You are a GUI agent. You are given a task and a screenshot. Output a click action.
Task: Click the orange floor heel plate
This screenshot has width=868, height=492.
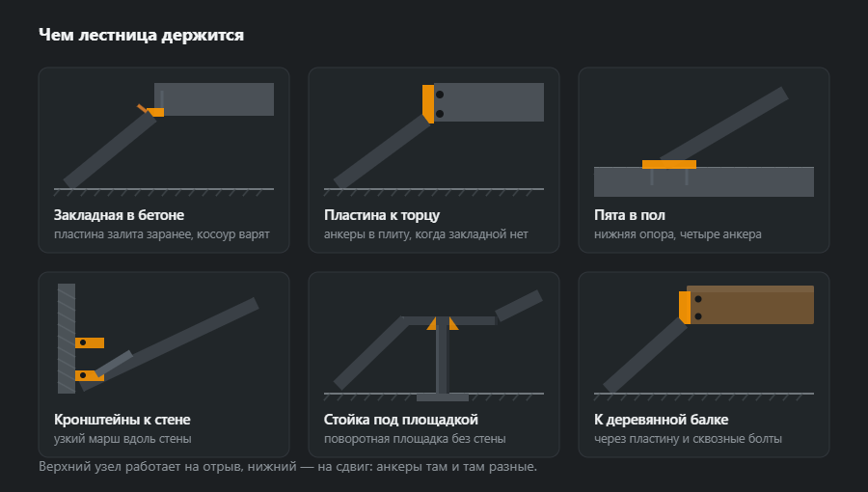tap(668, 164)
